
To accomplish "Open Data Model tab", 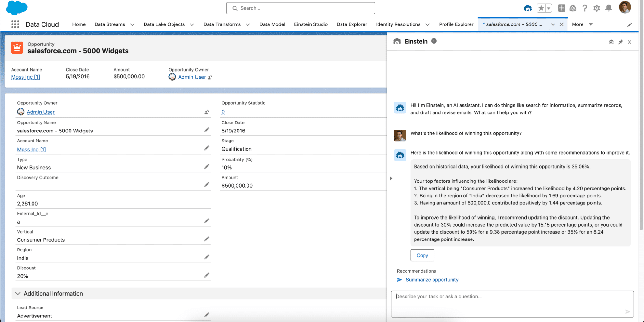I will pos(272,24).
